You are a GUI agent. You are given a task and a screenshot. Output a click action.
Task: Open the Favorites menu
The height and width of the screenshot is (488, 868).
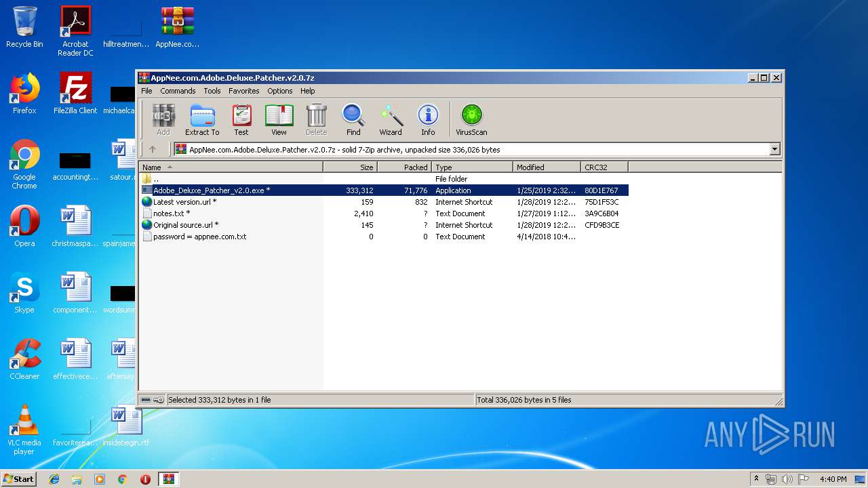point(243,91)
